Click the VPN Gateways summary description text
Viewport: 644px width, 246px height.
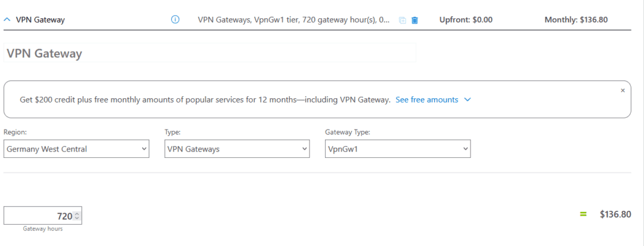click(x=294, y=20)
